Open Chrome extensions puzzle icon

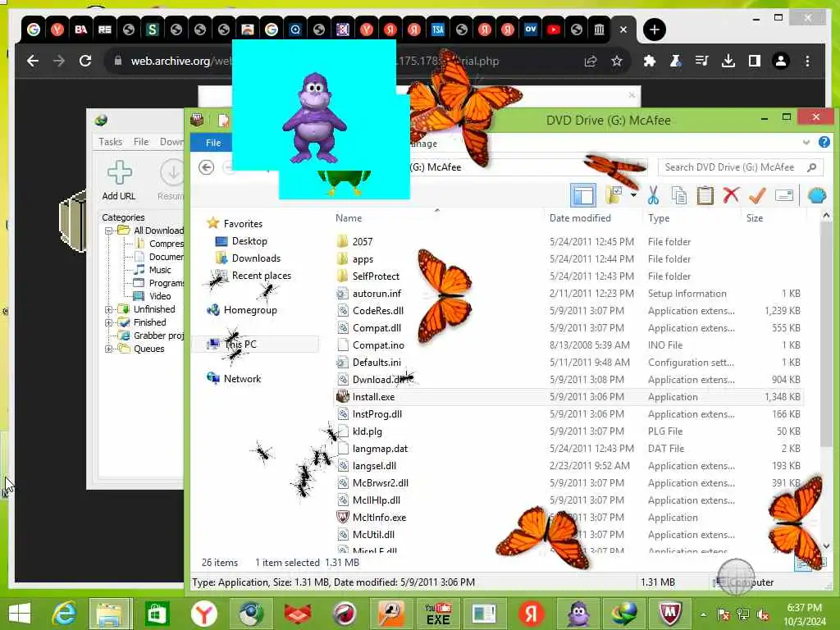coord(650,61)
